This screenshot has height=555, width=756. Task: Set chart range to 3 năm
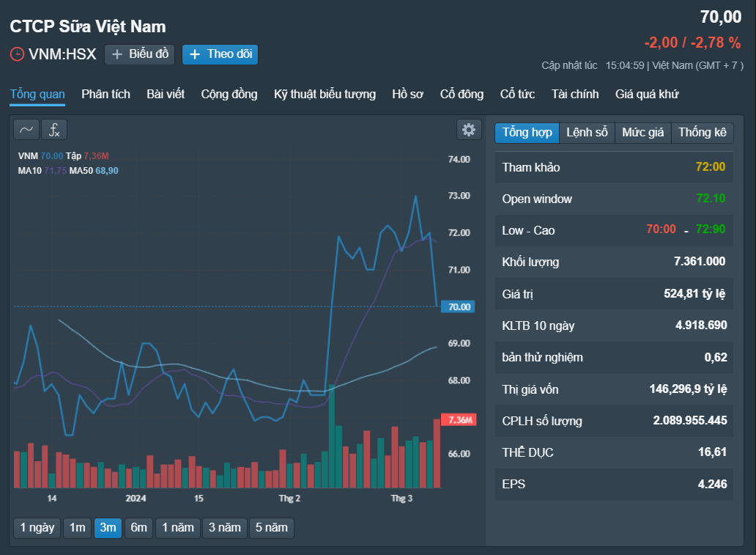(x=225, y=528)
